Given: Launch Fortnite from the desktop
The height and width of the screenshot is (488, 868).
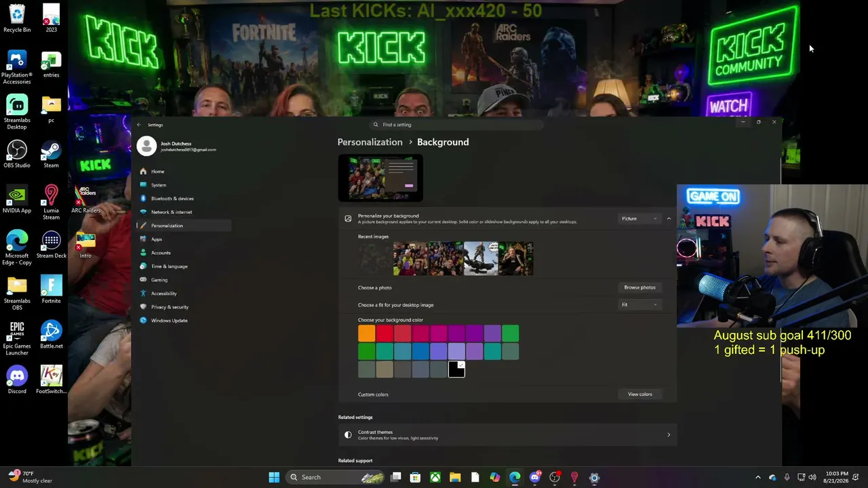Looking at the screenshot, I should (52, 289).
